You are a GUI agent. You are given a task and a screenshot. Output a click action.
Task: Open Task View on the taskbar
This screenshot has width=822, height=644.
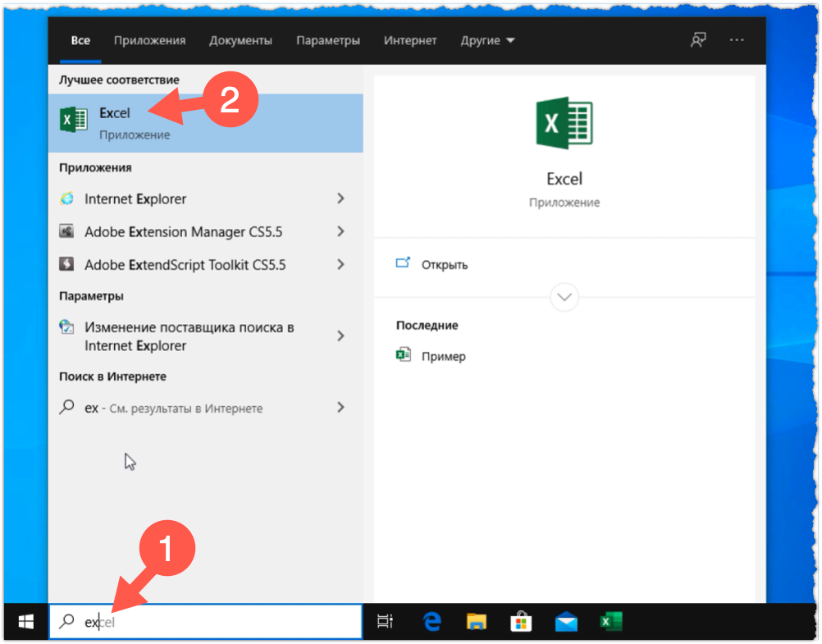click(385, 622)
